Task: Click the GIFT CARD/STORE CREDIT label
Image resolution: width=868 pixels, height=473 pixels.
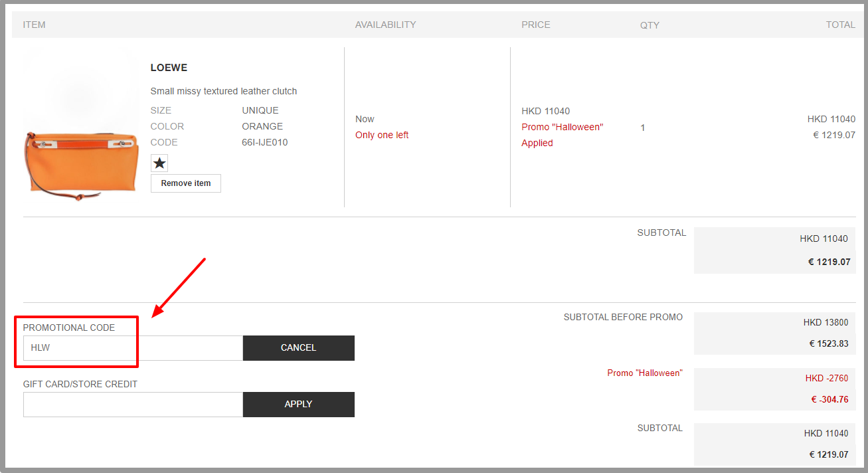Action: tap(80, 384)
